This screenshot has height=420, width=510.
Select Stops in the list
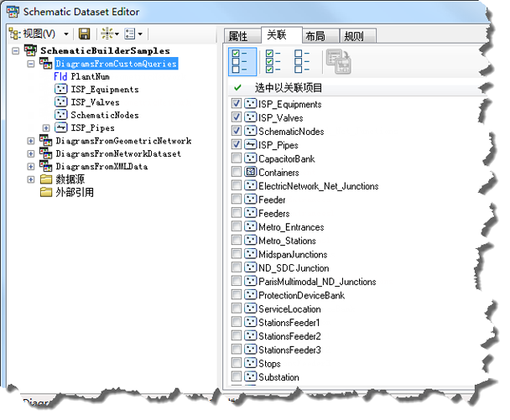(x=269, y=364)
